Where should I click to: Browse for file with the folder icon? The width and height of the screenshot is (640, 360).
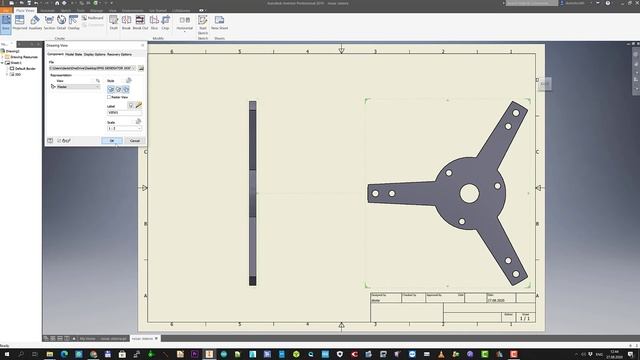(141, 68)
